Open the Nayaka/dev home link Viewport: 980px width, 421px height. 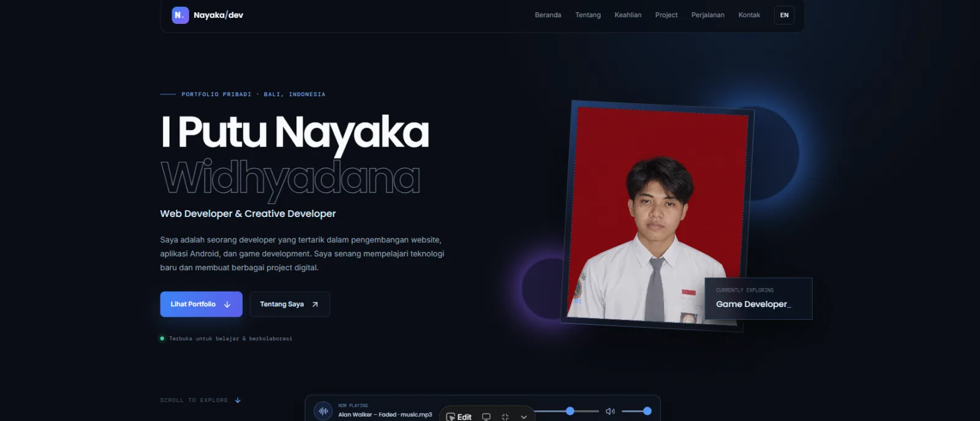click(208, 15)
